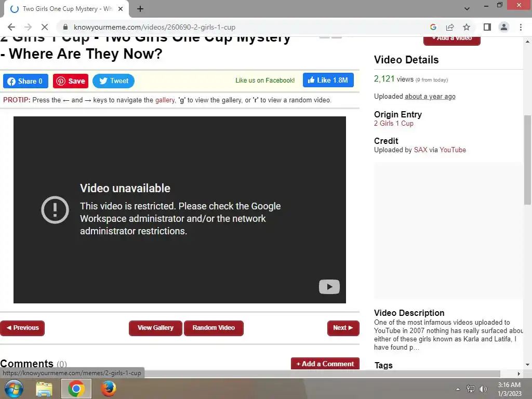Go to the Next video
Viewport: 532px width, 399px height.
pyautogui.click(x=343, y=328)
